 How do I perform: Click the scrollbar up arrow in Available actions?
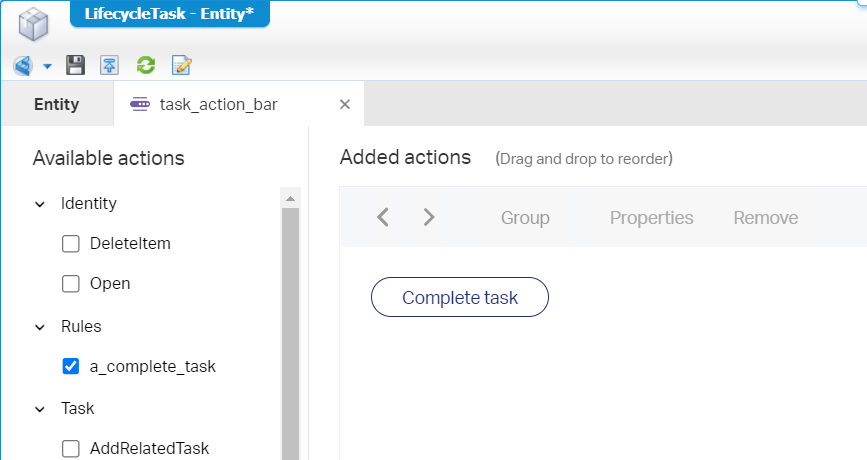pos(290,198)
